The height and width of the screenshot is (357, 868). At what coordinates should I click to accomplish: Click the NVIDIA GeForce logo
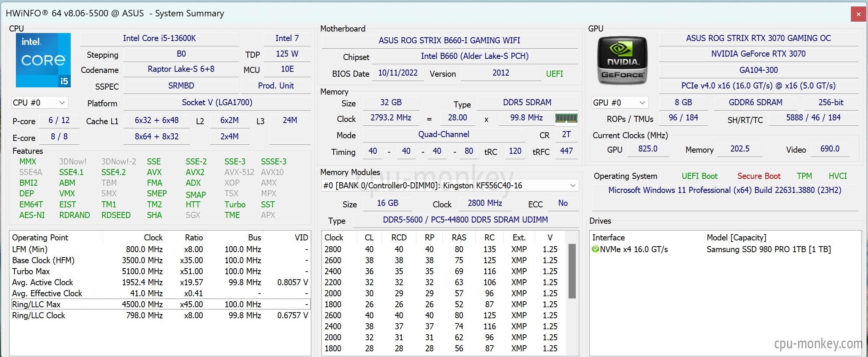pyautogui.click(x=622, y=61)
